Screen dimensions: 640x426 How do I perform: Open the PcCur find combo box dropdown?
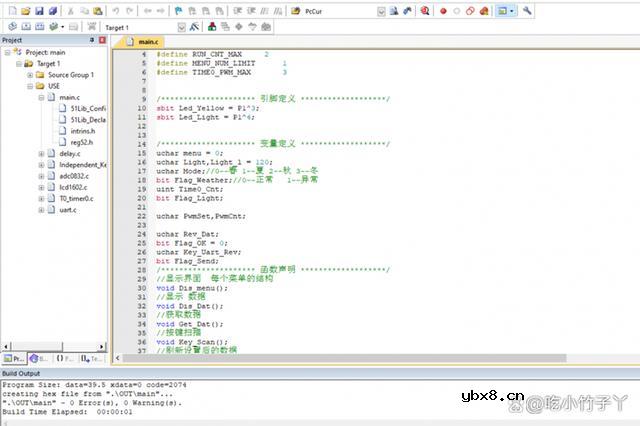[382, 11]
